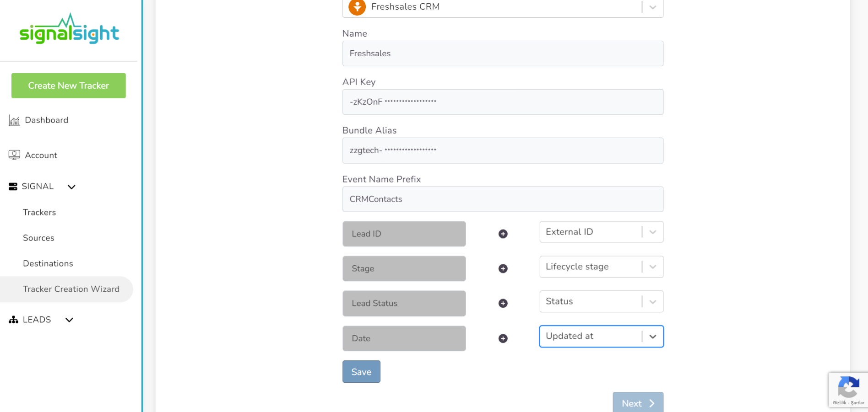Click the plus icon beside Date

point(503,338)
